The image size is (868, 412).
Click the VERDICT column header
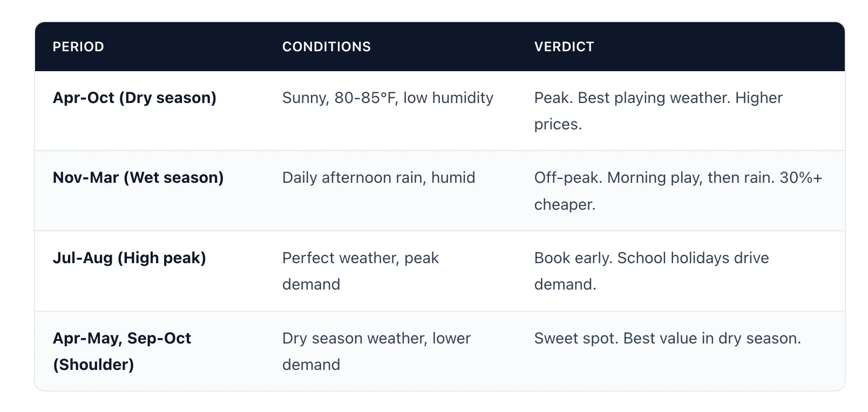point(564,47)
